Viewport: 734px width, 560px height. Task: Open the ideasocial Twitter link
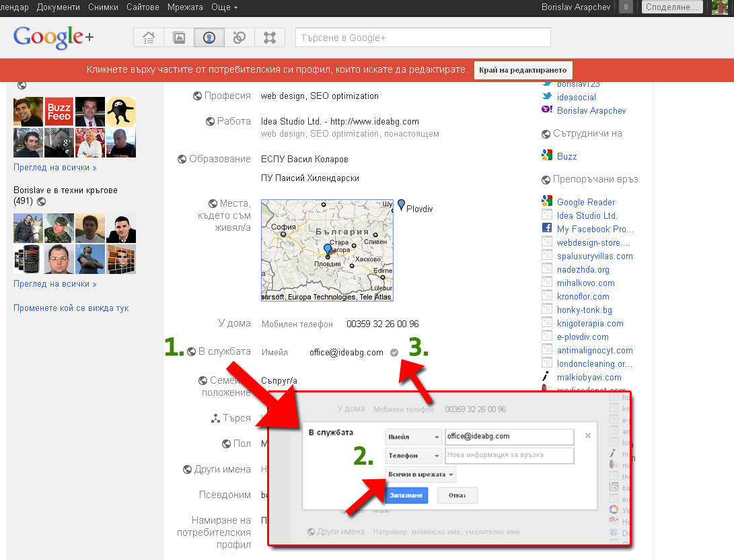(x=577, y=98)
